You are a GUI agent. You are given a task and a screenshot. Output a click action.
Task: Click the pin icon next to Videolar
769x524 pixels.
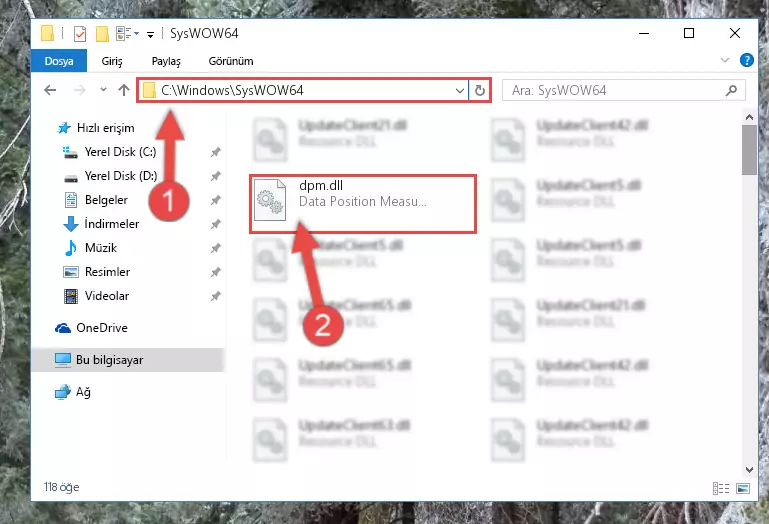click(x=215, y=296)
